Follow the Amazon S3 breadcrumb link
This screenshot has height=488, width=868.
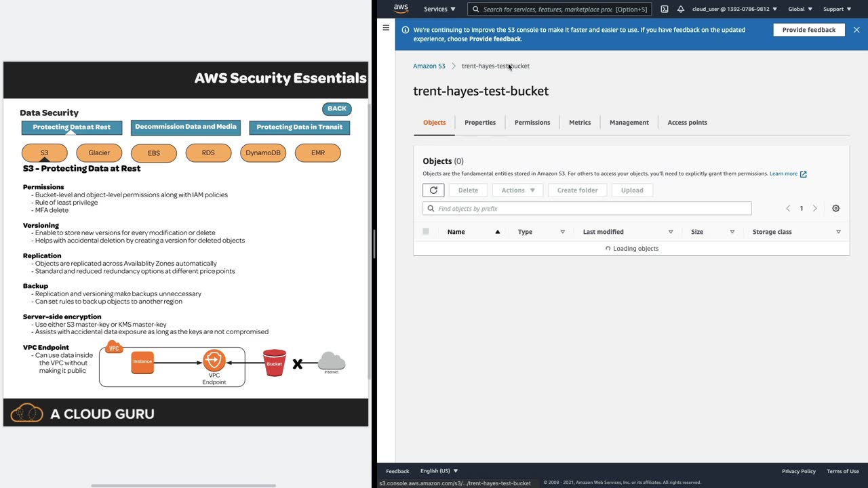429,66
